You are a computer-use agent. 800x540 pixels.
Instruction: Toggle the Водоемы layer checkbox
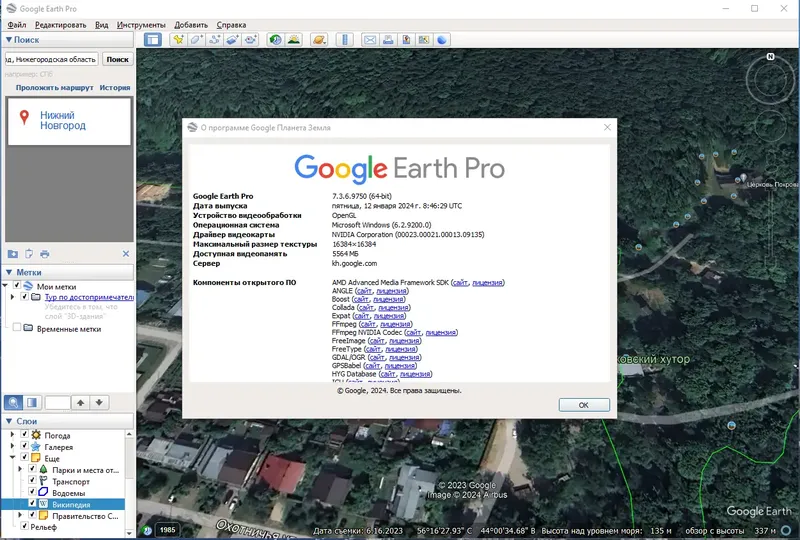(x=32, y=492)
